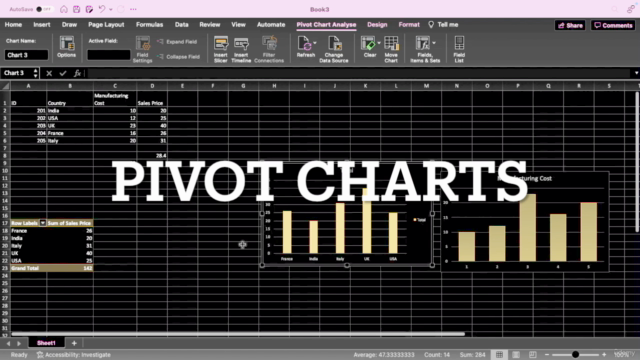Click the Active Field input box
This screenshot has width=640, height=360.
click(x=109, y=55)
